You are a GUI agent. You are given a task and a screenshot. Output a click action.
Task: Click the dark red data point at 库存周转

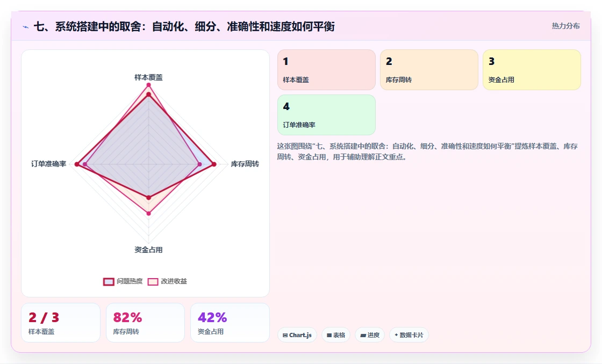[x=214, y=164]
